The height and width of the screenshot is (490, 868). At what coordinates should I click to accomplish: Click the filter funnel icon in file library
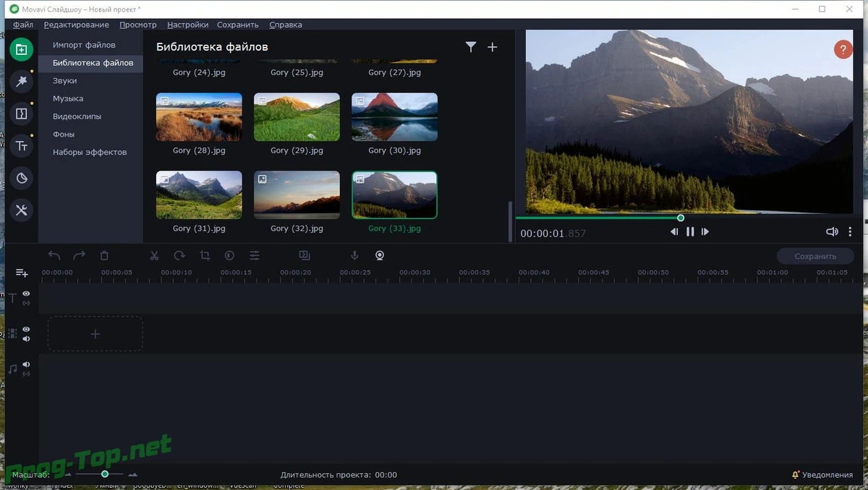click(471, 47)
